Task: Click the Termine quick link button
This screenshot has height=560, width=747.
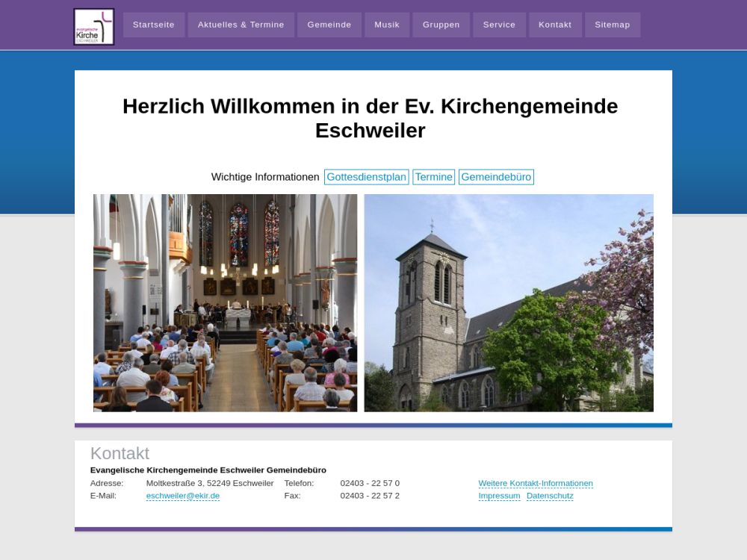Action: pos(433,177)
